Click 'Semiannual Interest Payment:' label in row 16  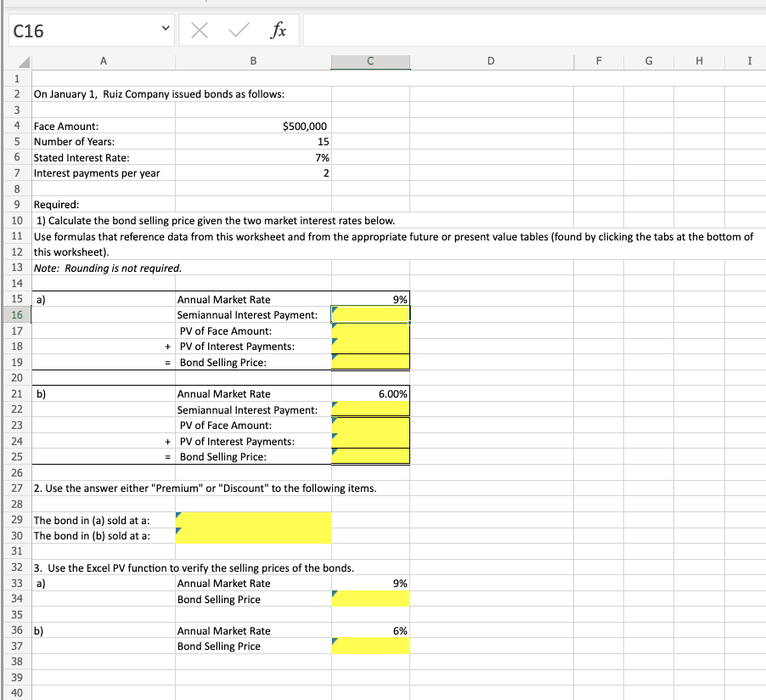[247, 315]
